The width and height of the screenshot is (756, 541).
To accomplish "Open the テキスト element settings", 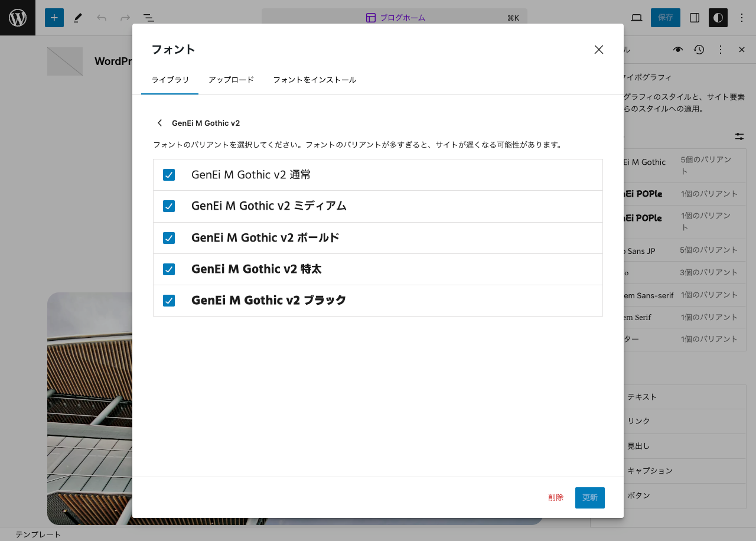I will tap(685, 397).
